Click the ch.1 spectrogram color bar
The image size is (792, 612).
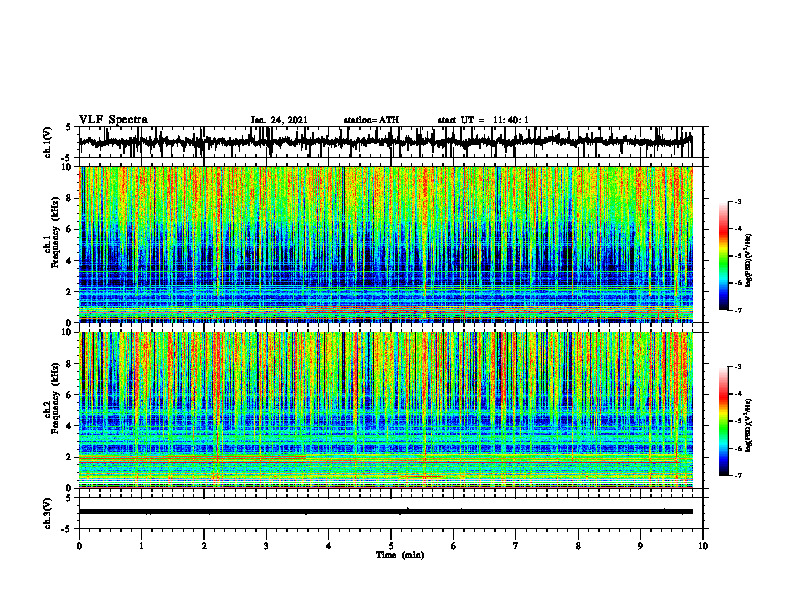[723, 256]
